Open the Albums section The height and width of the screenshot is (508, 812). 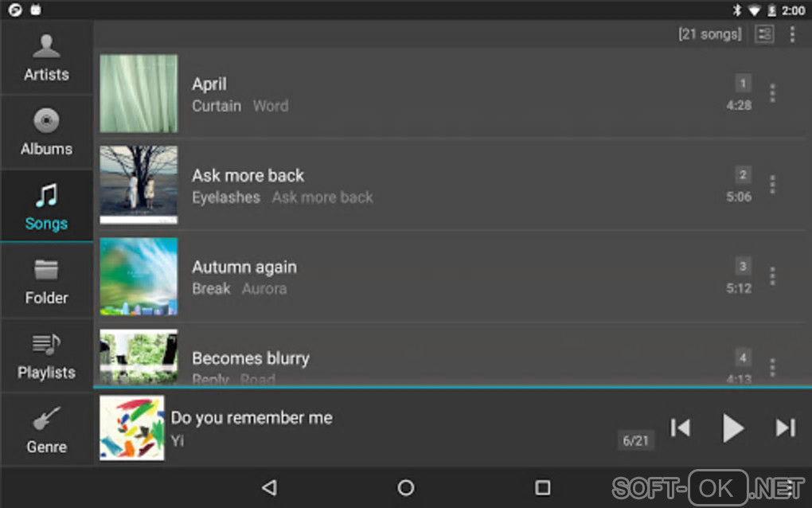(47, 132)
